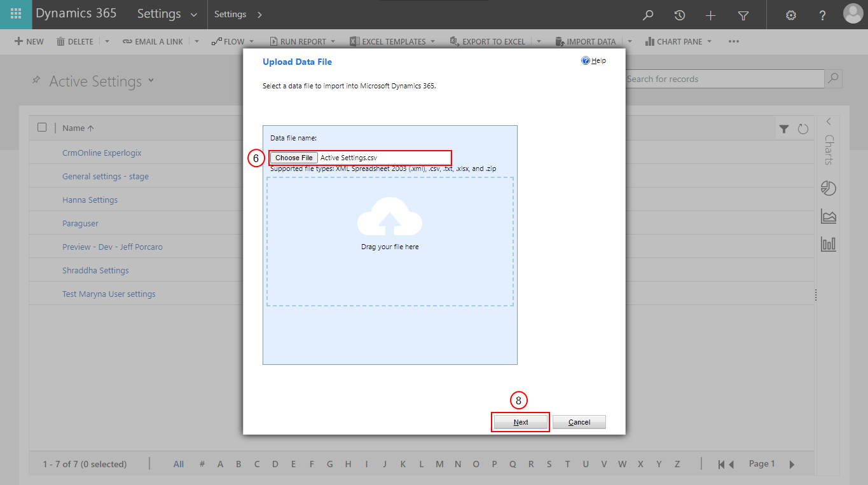Click Next in the Upload dialog
Image resolution: width=868 pixels, height=485 pixels.
pyautogui.click(x=521, y=422)
